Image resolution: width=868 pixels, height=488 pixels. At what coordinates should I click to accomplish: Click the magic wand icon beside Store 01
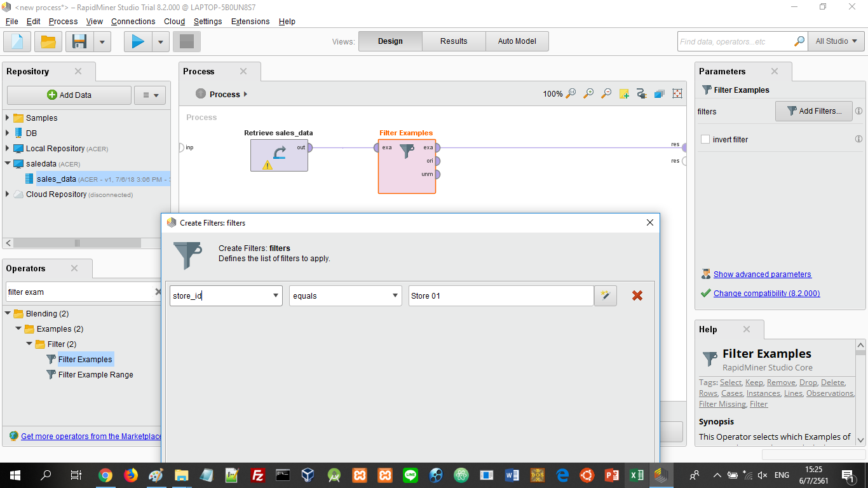pos(606,295)
